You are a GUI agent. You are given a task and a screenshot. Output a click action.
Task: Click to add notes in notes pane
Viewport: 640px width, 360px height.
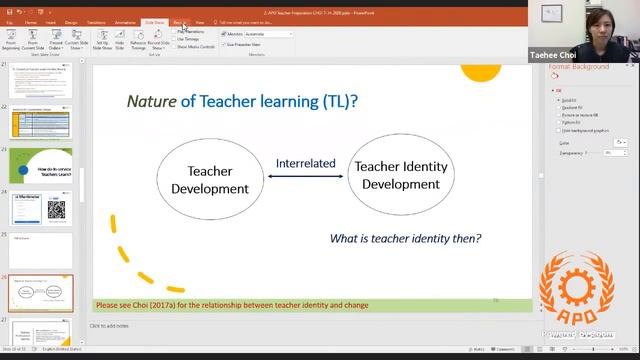(x=109, y=326)
